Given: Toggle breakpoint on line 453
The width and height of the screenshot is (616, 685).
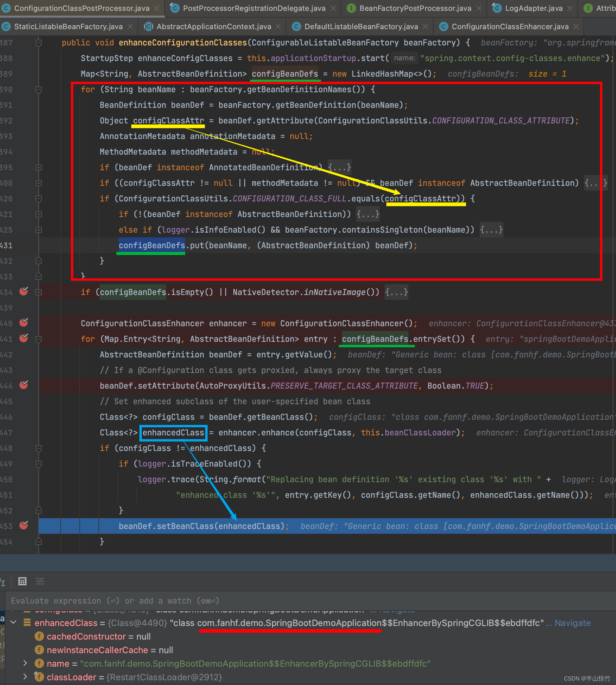Looking at the screenshot, I should pyautogui.click(x=24, y=525).
